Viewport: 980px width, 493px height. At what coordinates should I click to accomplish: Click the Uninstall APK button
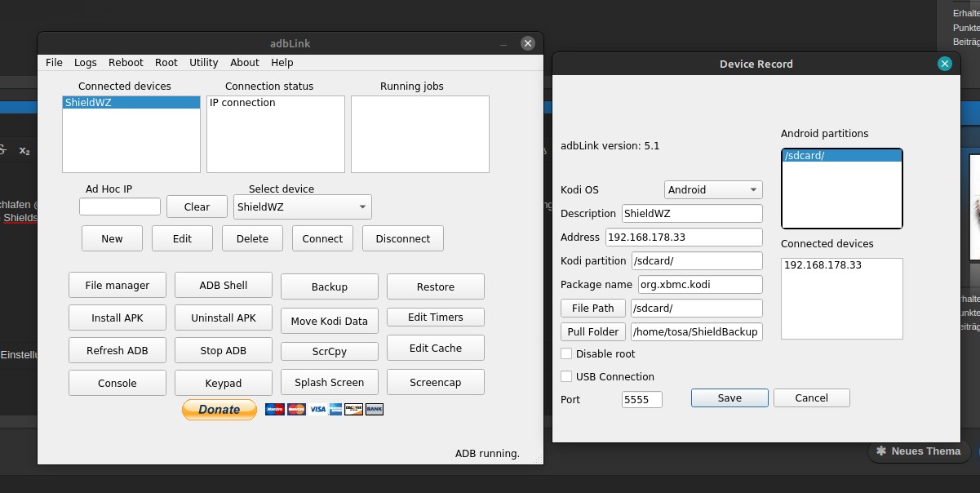(224, 318)
